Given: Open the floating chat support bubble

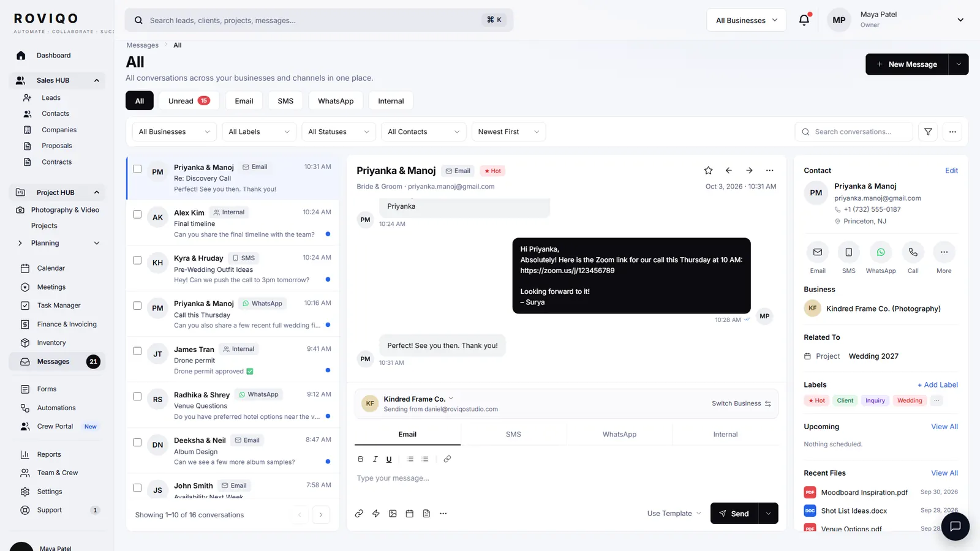Looking at the screenshot, I should click(955, 527).
